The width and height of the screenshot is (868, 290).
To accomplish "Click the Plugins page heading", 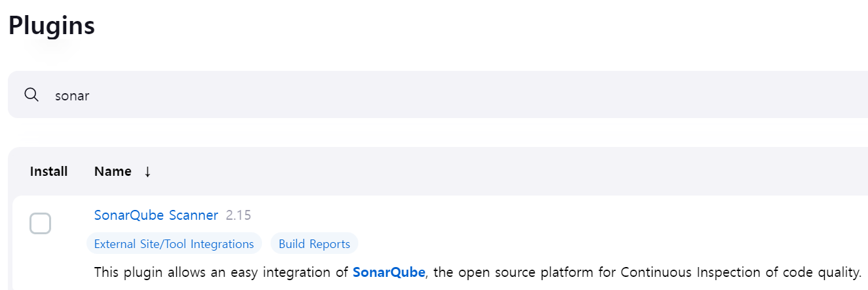I will pyautogui.click(x=52, y=26).
